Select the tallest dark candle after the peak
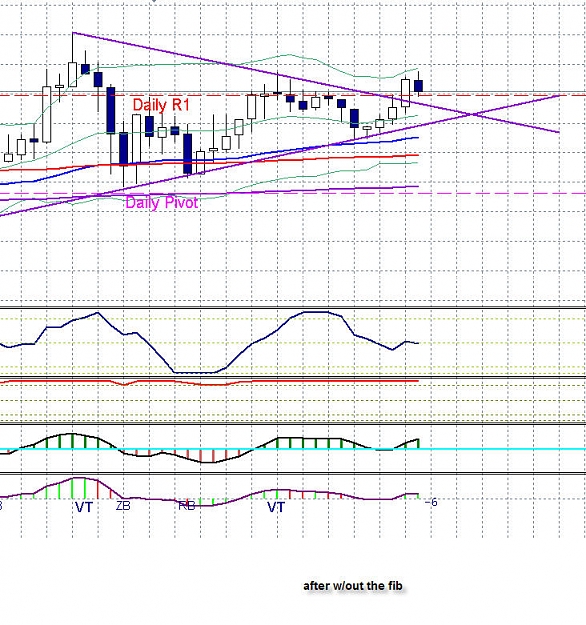This screenshot has width=586, height=625. 111,110
